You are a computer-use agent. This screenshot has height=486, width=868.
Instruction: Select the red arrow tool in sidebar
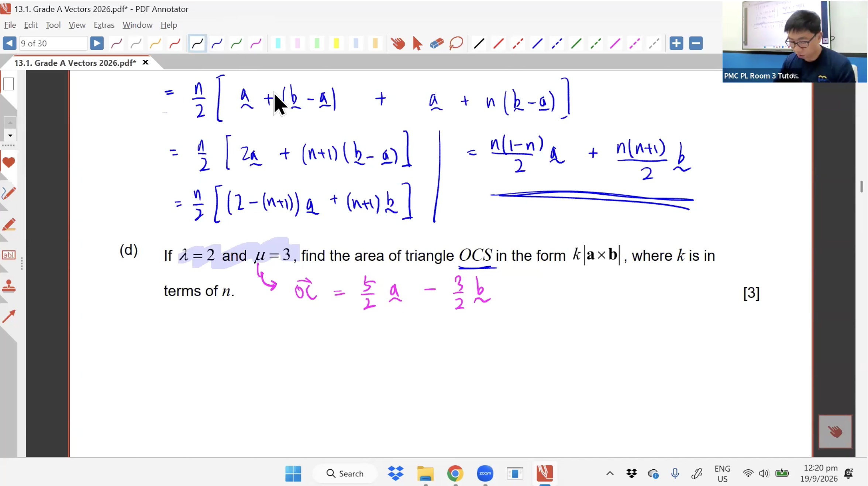pos(8,316)
